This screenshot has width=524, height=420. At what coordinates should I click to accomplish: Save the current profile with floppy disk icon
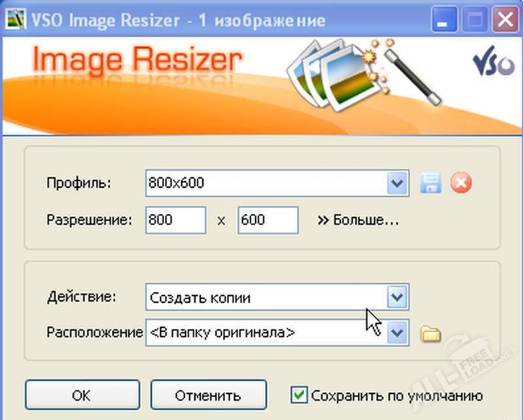(430, 183)
